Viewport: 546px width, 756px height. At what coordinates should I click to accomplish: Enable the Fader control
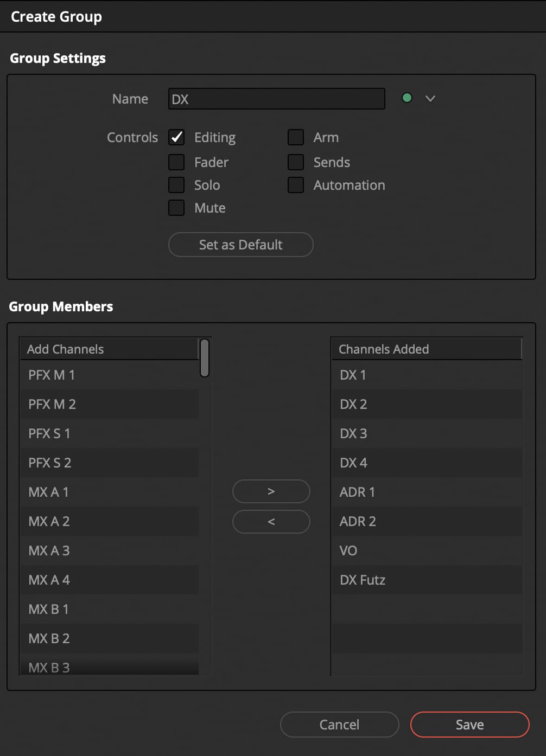pos(176,162)
